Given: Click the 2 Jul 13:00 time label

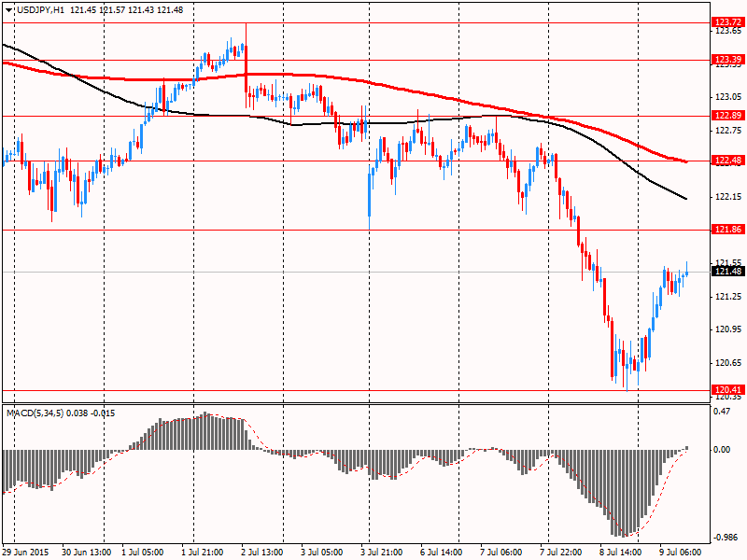Looking at the screenshot, I should coord(262,553).
